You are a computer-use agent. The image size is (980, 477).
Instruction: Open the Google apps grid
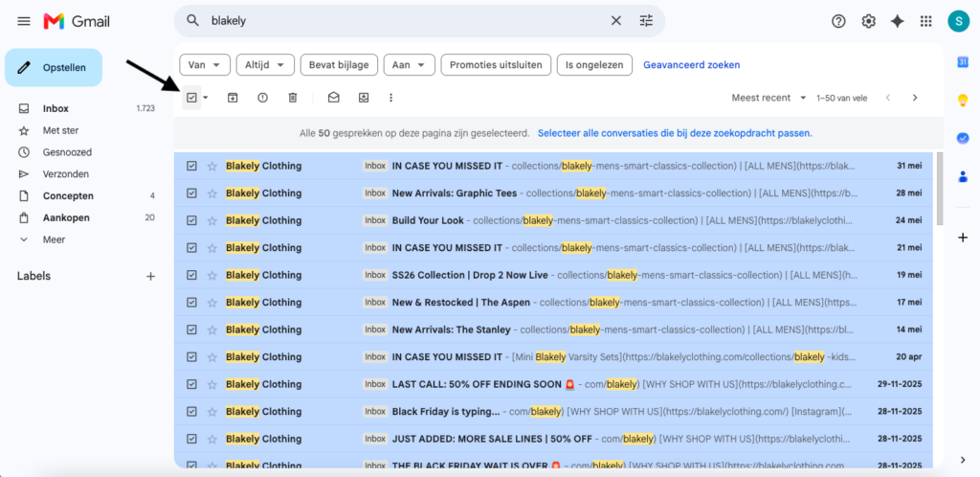926,21
